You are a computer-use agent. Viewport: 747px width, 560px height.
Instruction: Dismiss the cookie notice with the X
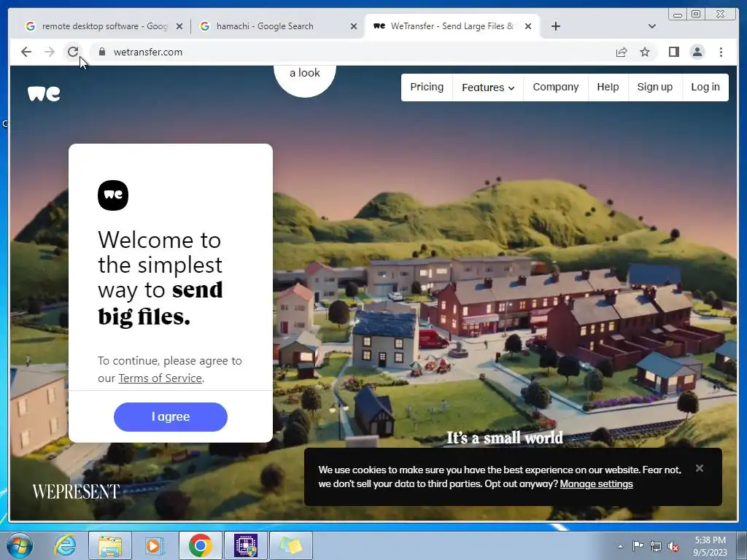coord(700,468)
